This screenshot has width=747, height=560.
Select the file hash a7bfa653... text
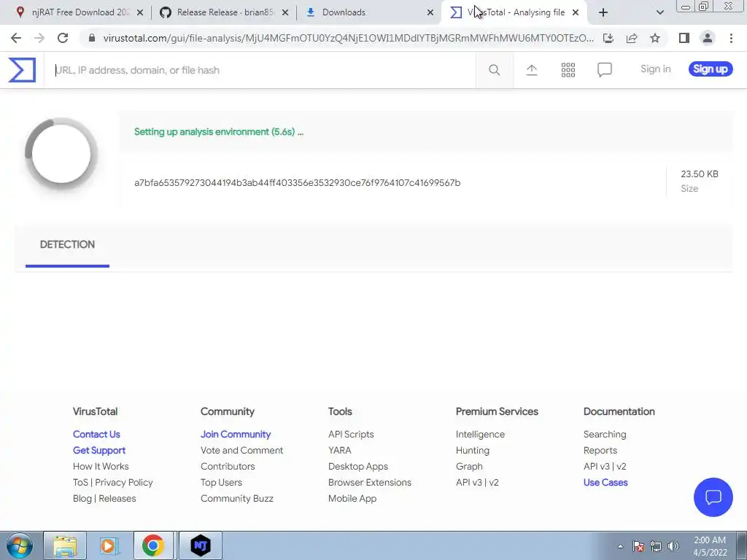point(298,183)
